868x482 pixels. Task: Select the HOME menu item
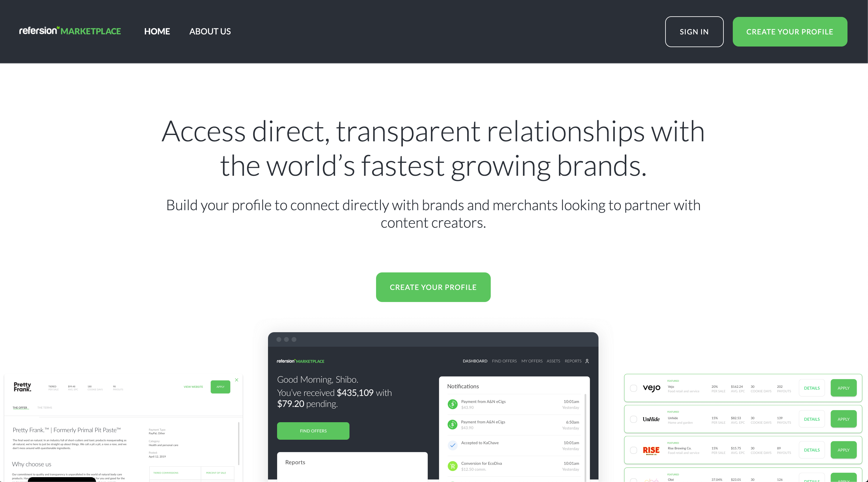[157, 31]
